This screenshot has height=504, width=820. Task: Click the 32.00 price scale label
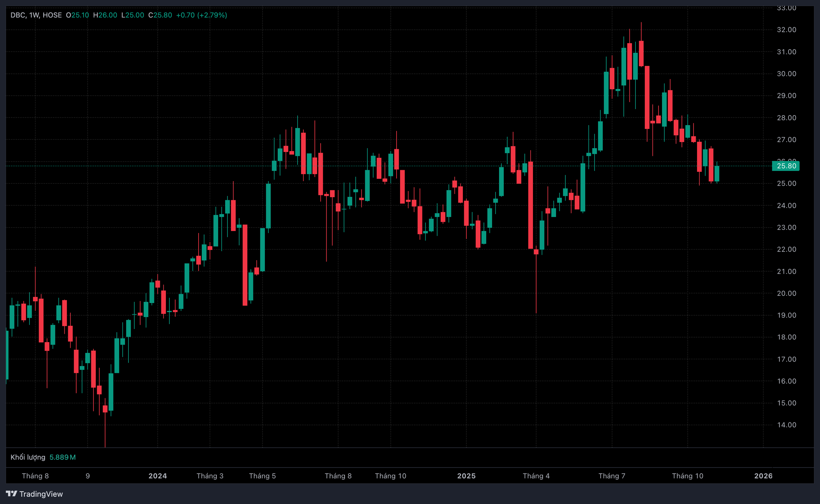click(x=786, y=30)
